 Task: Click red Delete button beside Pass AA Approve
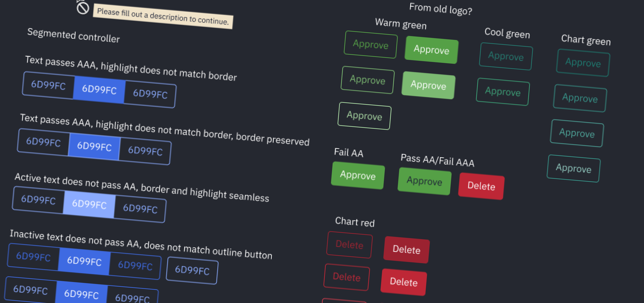coord(481,186)
